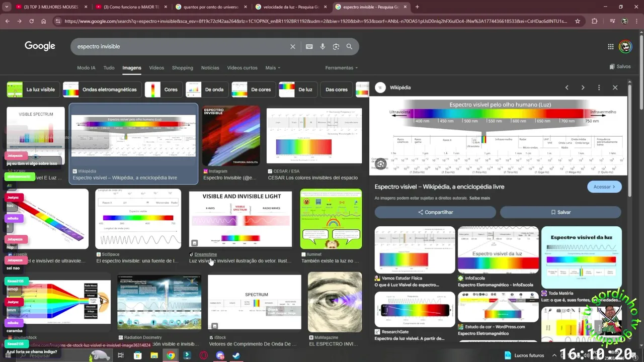The width and height of the screenshot is (644, 362).
Task: Open the Google apps grid
Action: (x=611, y=46)
